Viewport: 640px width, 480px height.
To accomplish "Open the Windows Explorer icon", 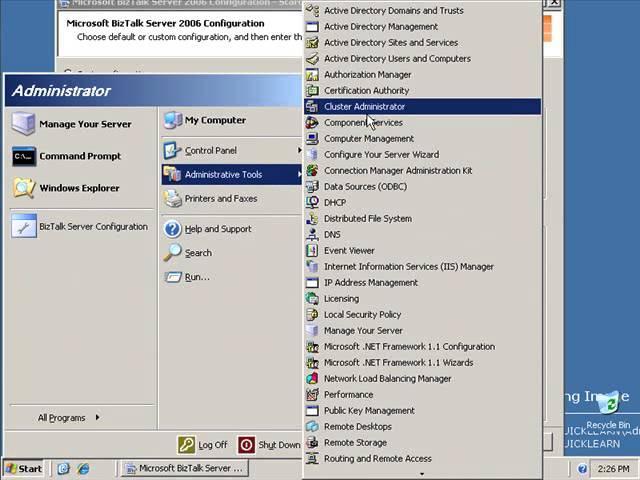I will click(x=24, y=188).
